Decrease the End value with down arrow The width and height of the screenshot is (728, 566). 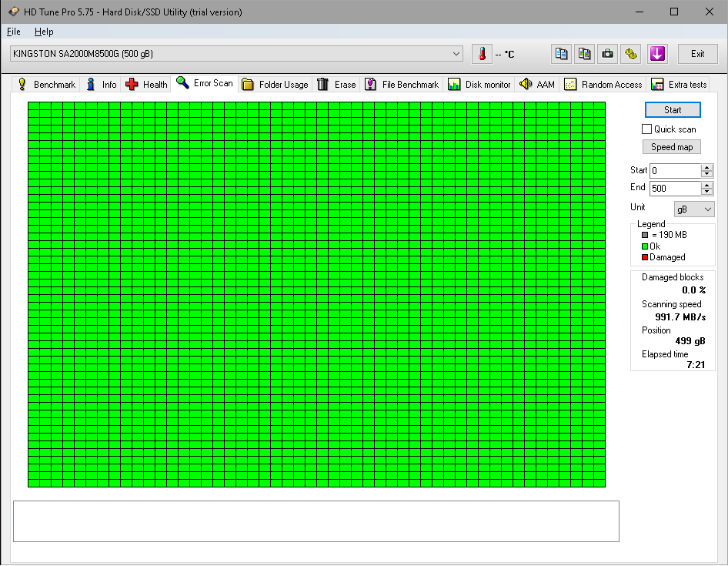706,192
